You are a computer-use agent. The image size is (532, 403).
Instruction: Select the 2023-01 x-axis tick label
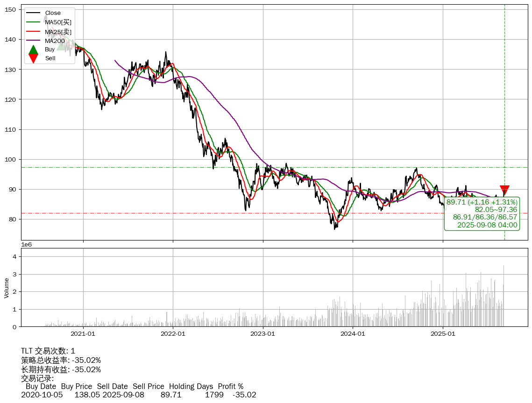point(263,334)
